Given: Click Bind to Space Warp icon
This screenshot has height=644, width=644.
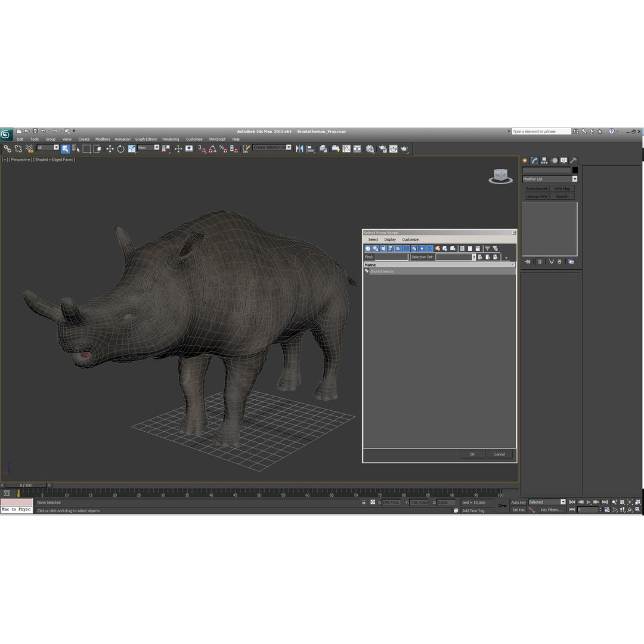Looking at the screenshot, I should click(x=29, y=148).
